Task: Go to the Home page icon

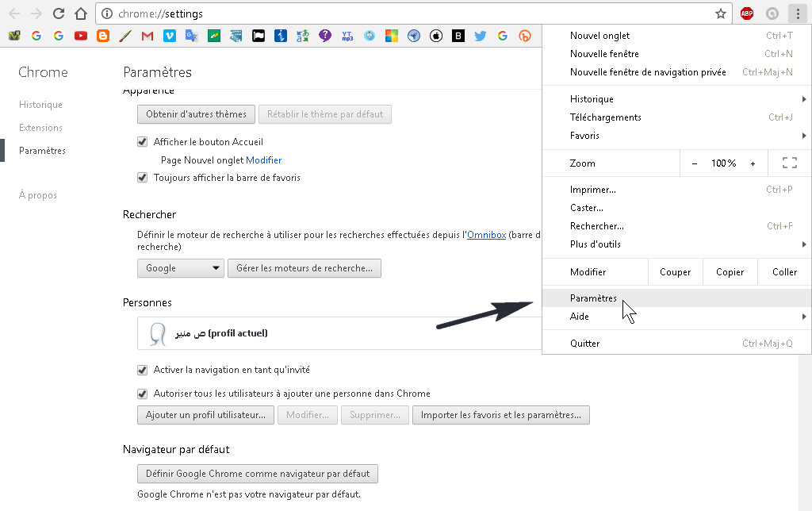Action: (x=80, y=13)
